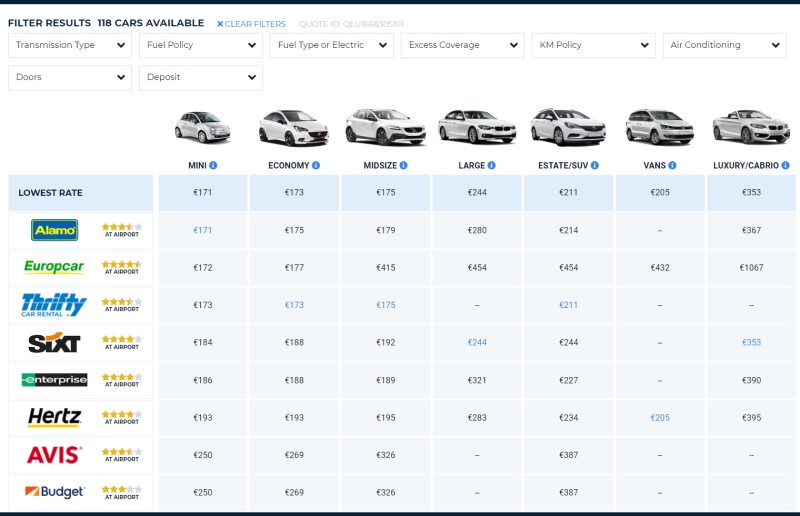Click the Hertz star rating
This screenshot has width=800, height=516.
(x=122, y=414)
